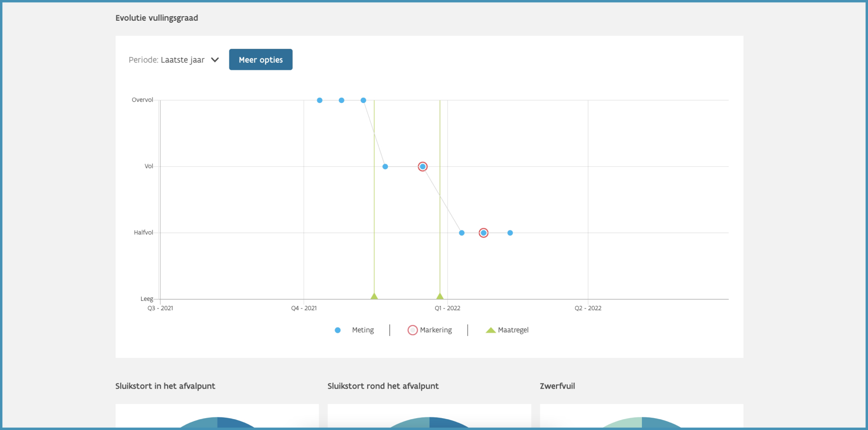Click the last Halfvol measurement dot
The width and height of the screenshot is (868, 430).
[510, 233]
